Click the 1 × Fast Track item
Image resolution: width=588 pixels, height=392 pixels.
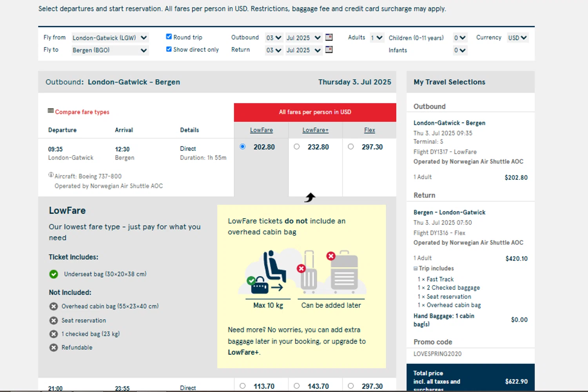pos(436,279)
